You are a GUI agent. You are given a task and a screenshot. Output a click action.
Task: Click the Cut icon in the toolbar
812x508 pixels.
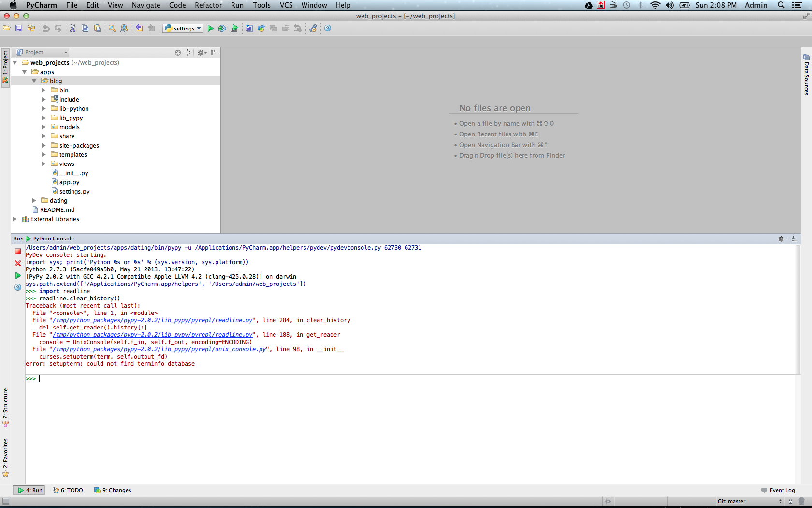click(x=72, y=28)
